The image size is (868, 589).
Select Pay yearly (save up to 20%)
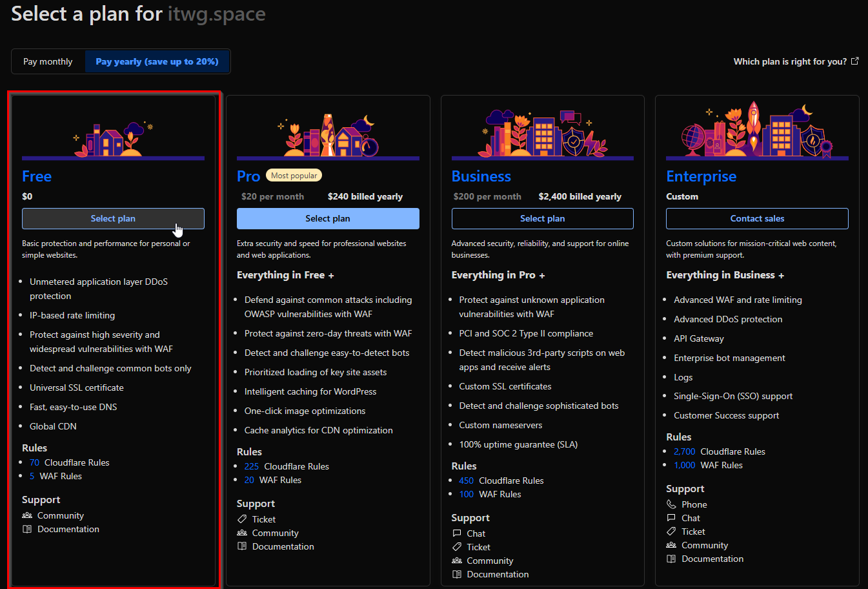pos(157,61)
